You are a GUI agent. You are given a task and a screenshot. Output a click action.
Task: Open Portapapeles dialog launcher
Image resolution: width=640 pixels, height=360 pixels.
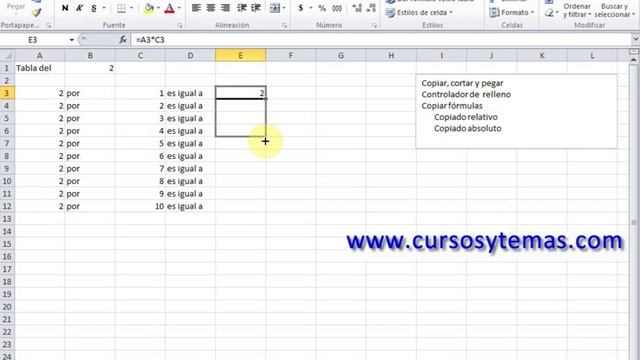coord(49,25)
